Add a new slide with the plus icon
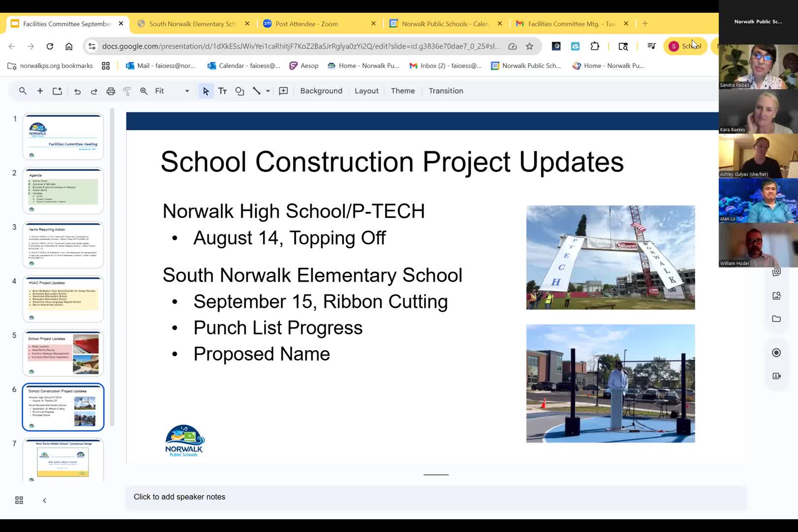This screenshot has width=798, height=532. tap(40, 91)
